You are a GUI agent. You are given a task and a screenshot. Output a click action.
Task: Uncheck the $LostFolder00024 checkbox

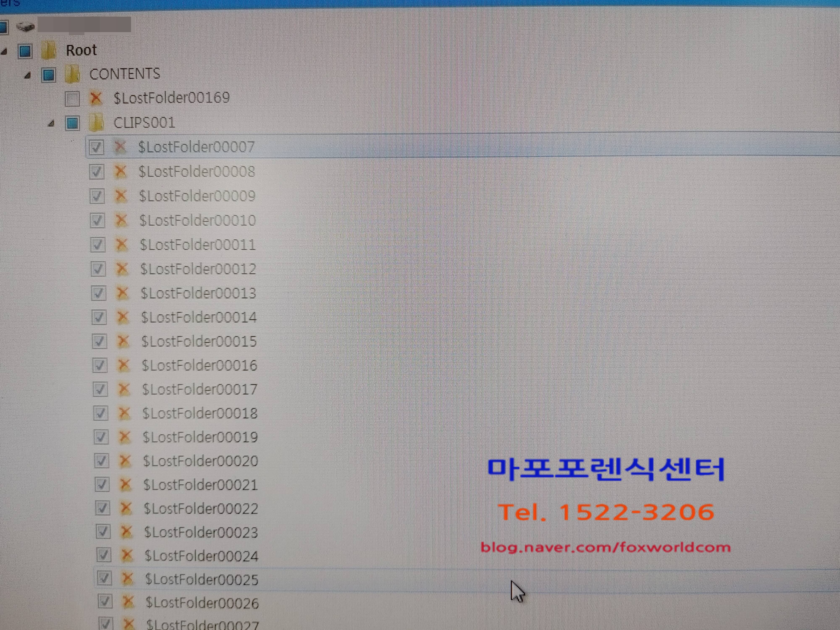[103, 555]
